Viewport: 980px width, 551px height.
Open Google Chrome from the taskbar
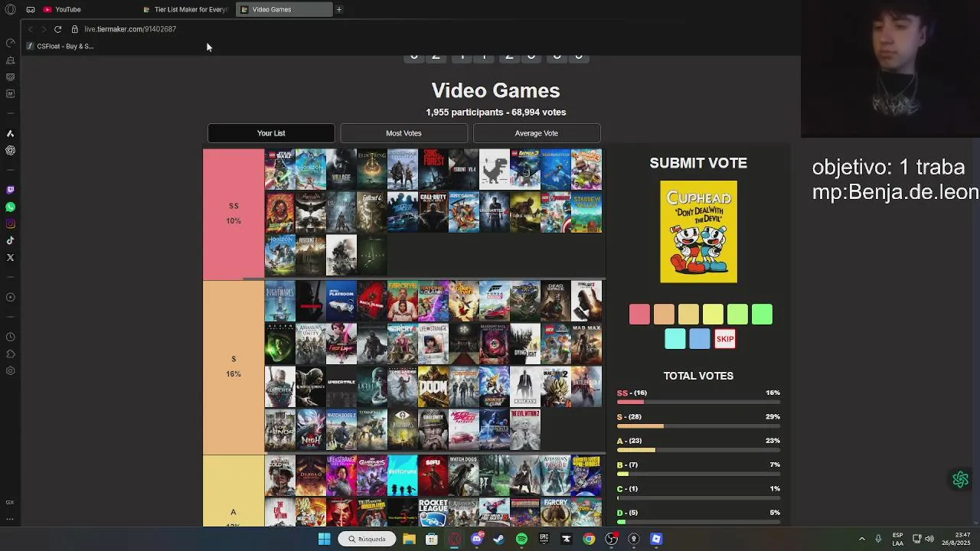click(589, 539)
